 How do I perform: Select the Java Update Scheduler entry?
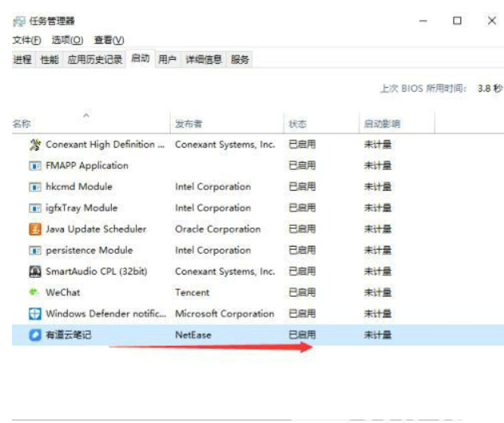[96, 229]
